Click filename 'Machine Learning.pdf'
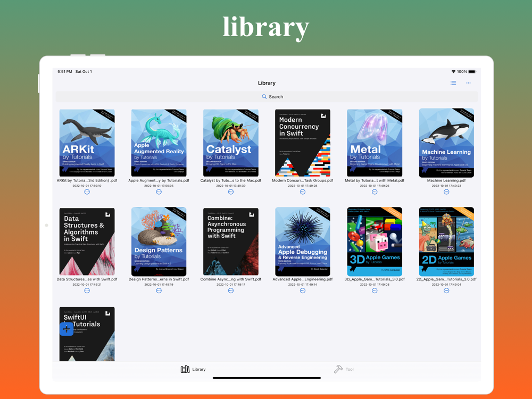The height and width of the screenshot is (399, 532). tap(446, 180)
